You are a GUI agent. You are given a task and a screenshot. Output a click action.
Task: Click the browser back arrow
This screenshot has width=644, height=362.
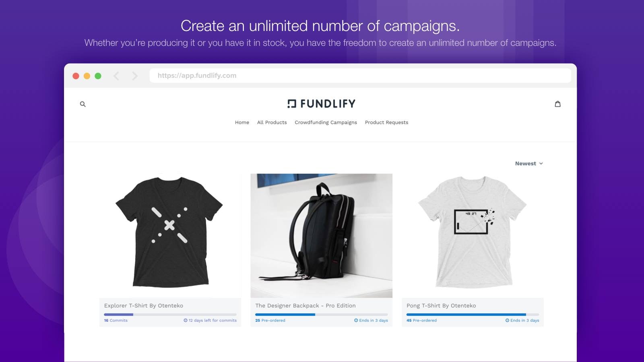tap(116, 75)
